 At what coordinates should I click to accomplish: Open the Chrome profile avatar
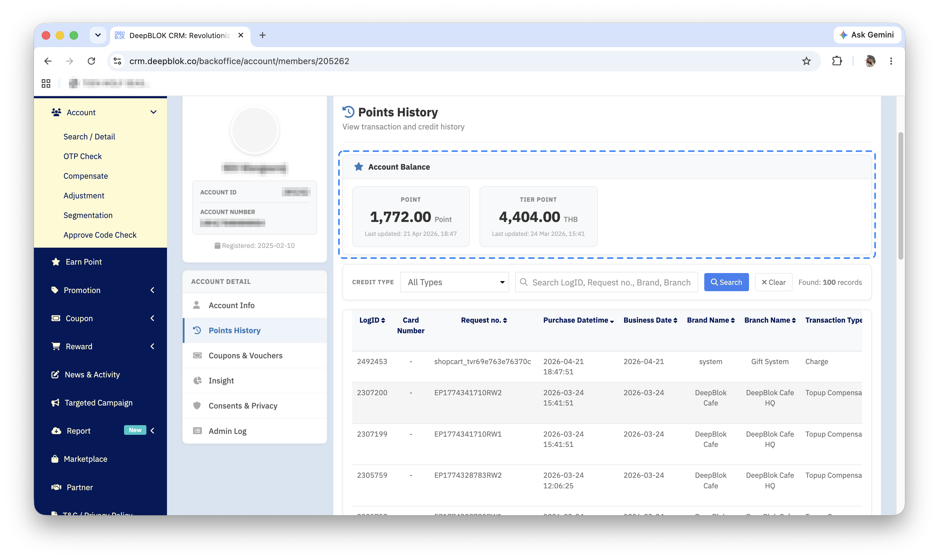pyautogui.click(x=869, y=61)
